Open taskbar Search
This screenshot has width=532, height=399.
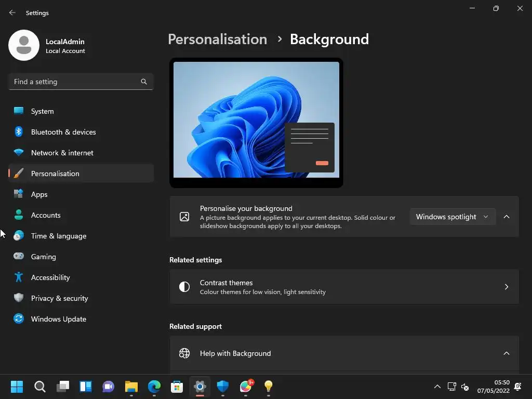pyautogui.click(x=39, y=387)
